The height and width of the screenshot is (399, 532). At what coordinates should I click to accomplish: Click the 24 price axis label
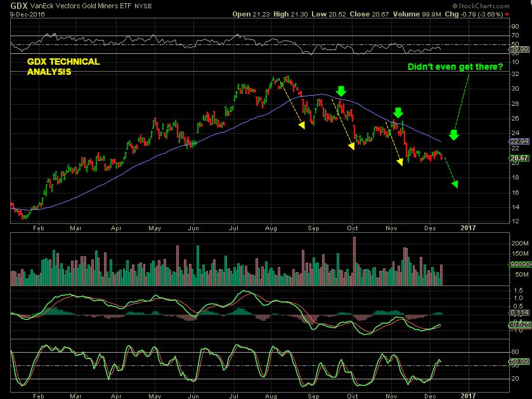pos(515,133)
